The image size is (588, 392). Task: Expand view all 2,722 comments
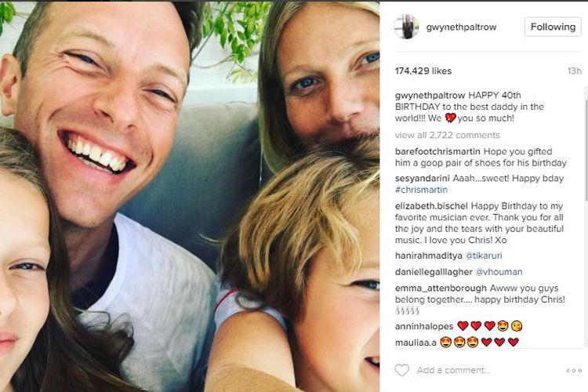click(448, 135)
